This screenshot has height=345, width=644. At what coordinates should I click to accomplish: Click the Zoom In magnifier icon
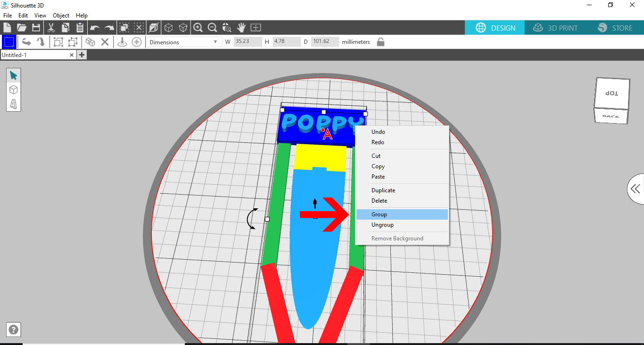coord(198,27)
